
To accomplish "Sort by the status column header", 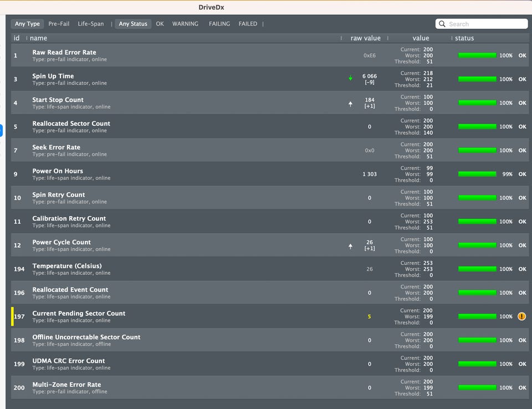I will point(464,38).
